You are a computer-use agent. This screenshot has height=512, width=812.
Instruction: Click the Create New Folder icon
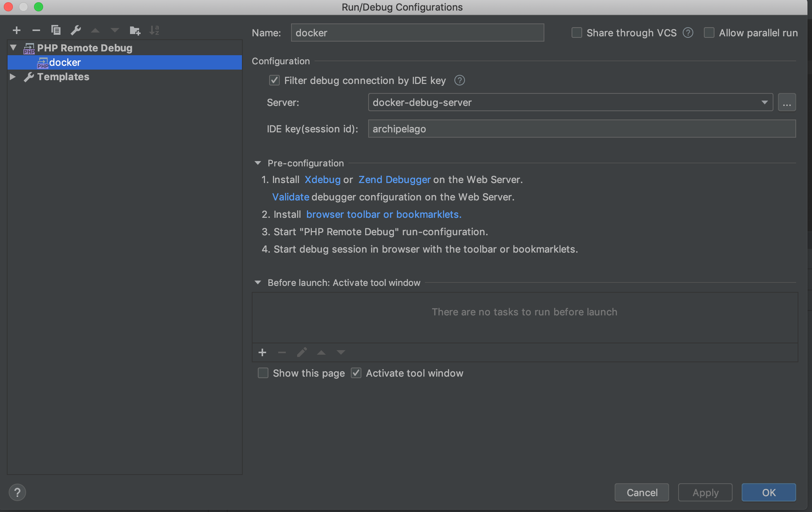coord(135,30)
